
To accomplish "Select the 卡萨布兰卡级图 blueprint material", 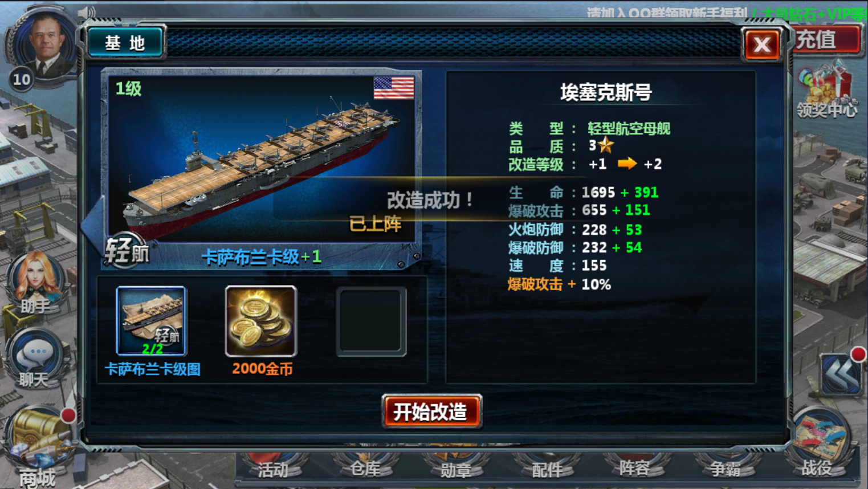I will click(x=152, y=321).
